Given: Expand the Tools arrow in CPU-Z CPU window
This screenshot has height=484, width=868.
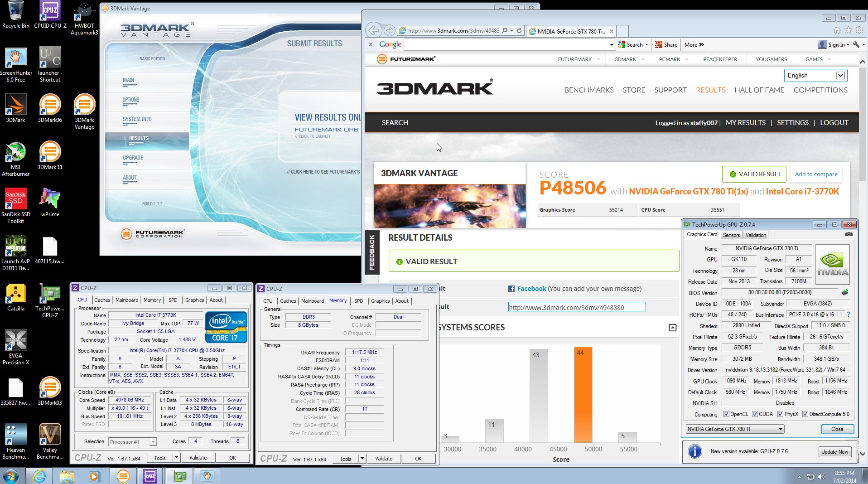Looking at the screenshot, I should coord(176,458).
